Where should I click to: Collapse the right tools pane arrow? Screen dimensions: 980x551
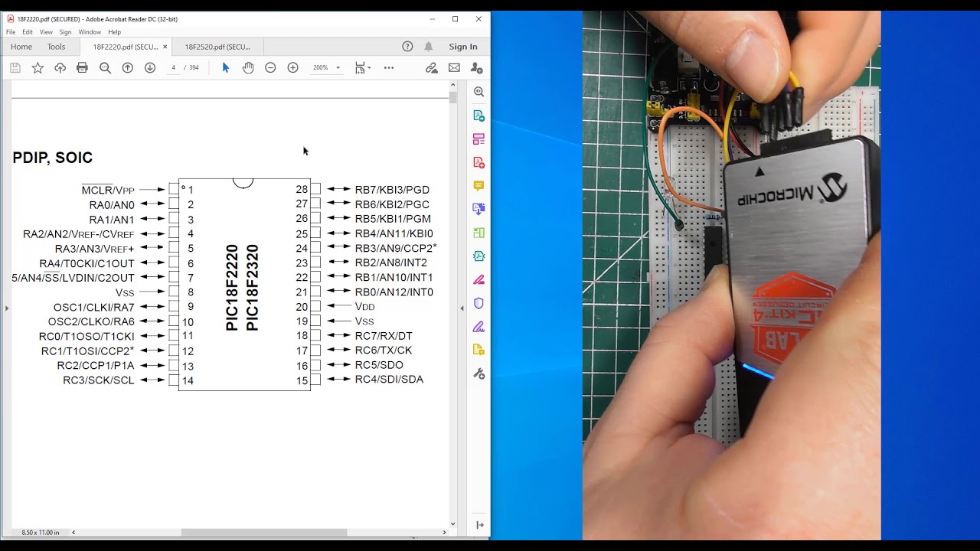(479, 525)
